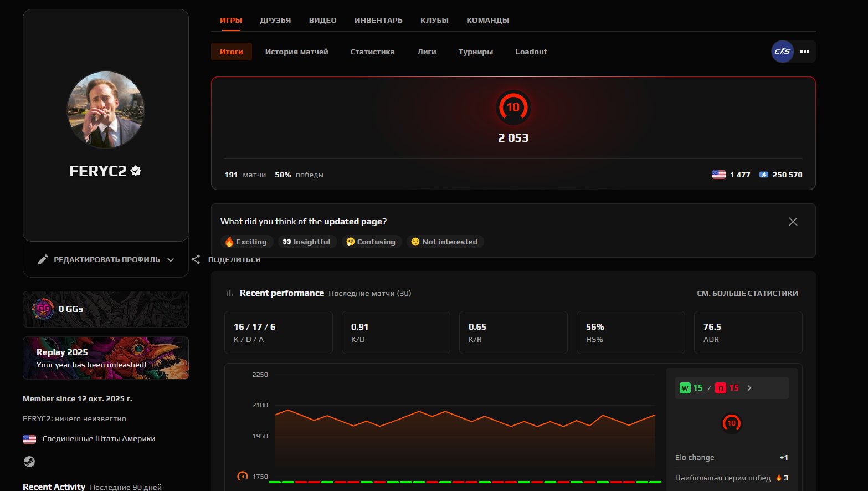Click the FERYC2 profile avatar picture
868x491 pixels.
105,110
